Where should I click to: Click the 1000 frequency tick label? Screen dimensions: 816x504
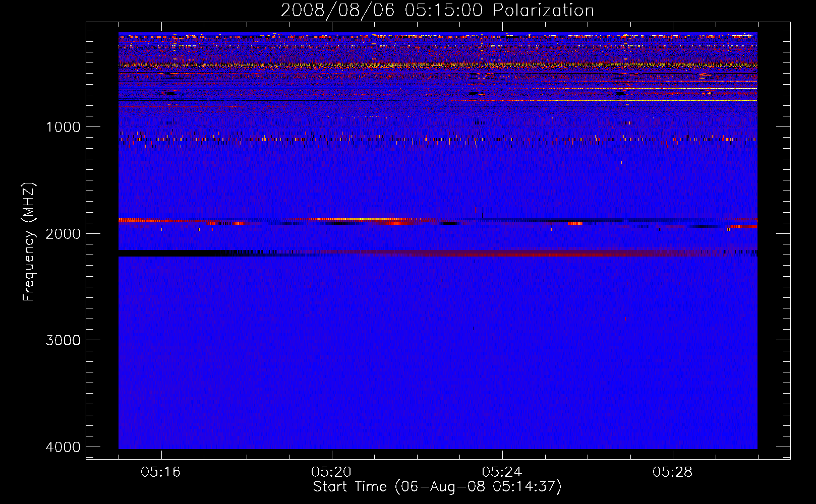click(x=63, y=127)
